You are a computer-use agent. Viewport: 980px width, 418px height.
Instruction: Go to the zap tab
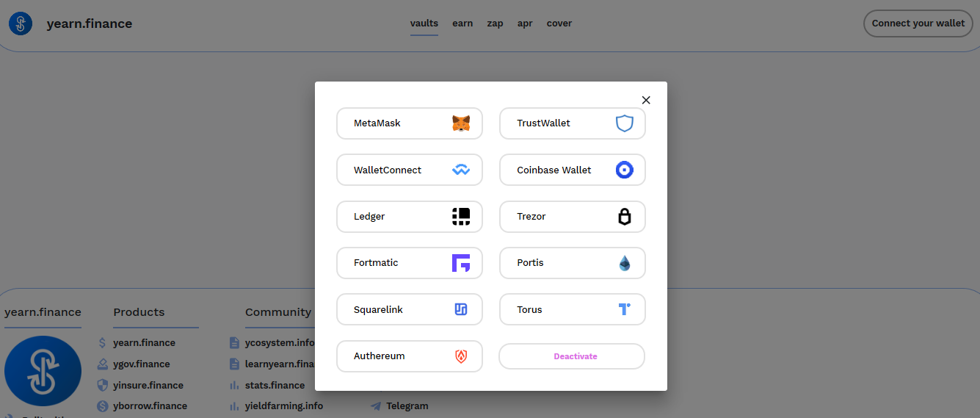pos(495,24)
